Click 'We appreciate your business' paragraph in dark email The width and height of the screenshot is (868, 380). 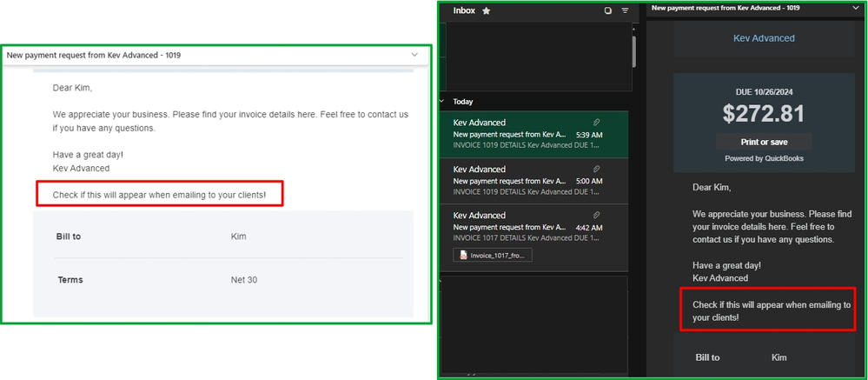(x=772, y=227)
